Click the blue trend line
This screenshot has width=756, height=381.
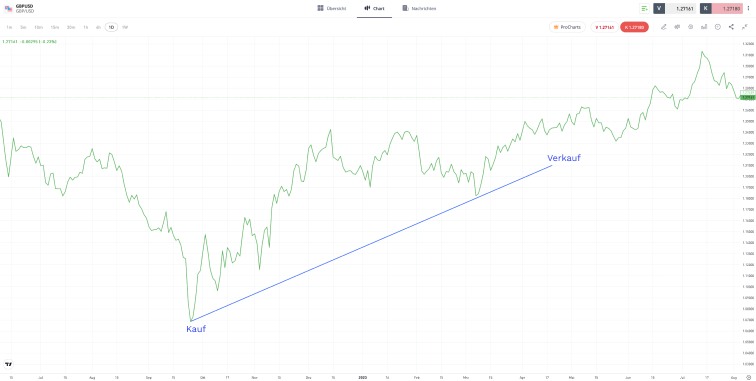371,243
